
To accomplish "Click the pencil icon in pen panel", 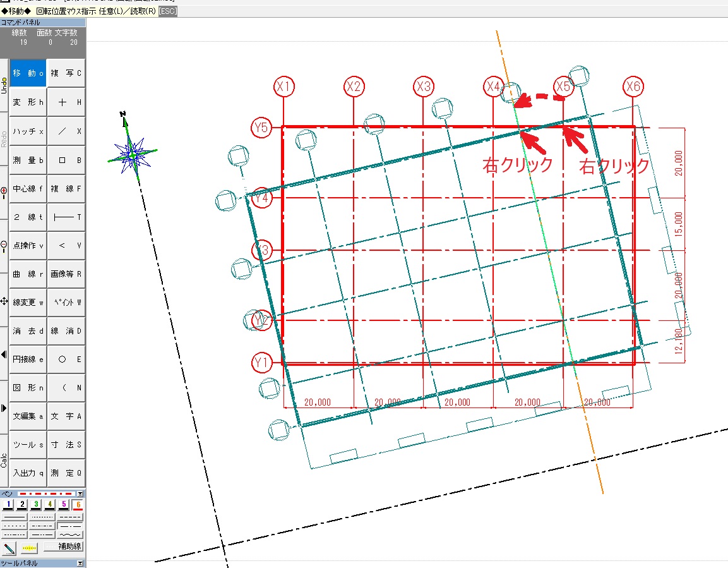I will tap(9, 547).
